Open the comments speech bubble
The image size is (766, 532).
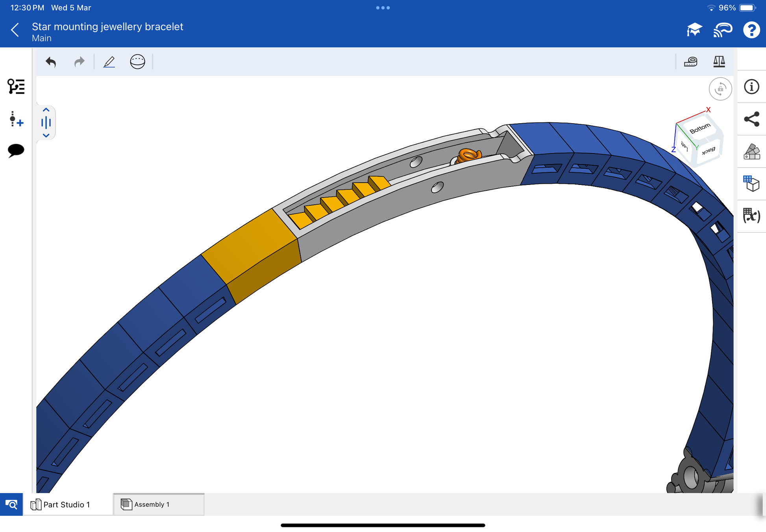pos(16,150)
